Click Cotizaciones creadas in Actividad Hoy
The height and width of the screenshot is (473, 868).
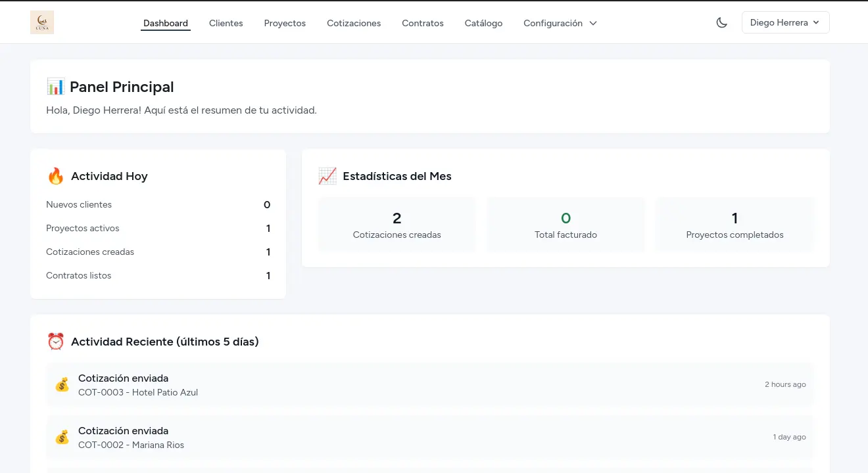pos(90,252)
